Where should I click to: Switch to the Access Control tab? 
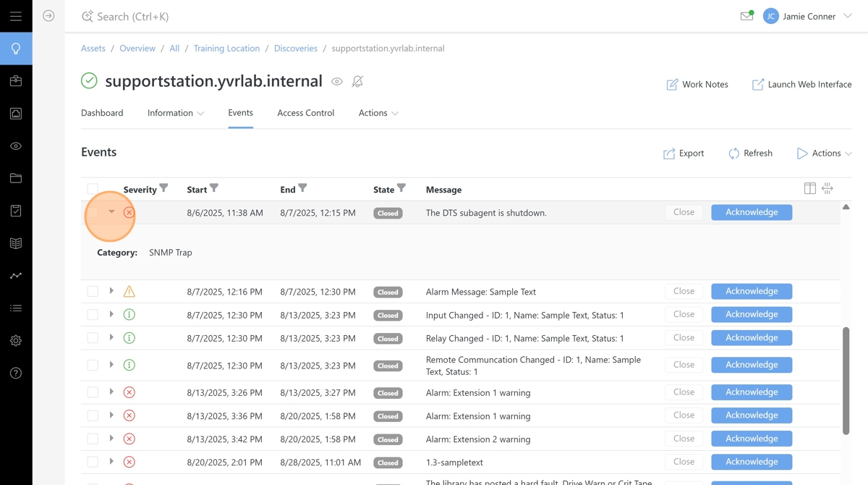tap(305, 113)
